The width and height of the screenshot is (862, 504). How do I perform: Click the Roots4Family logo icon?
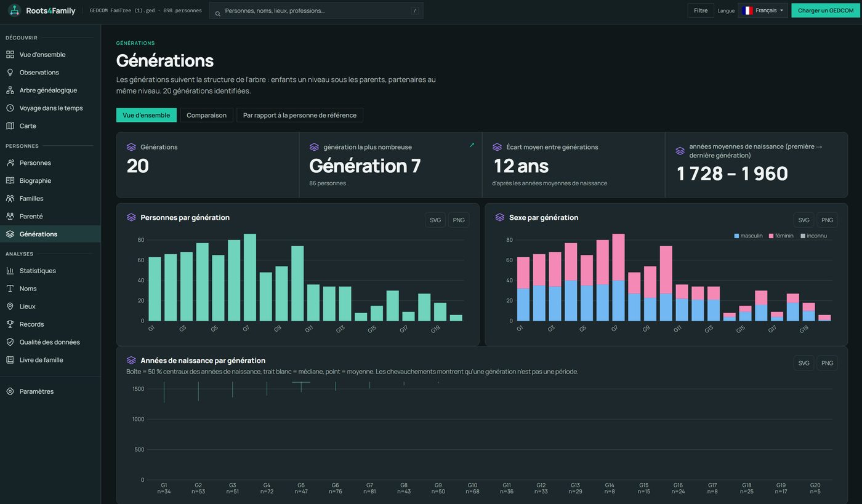pyautogui.click(x=14, y=10)
